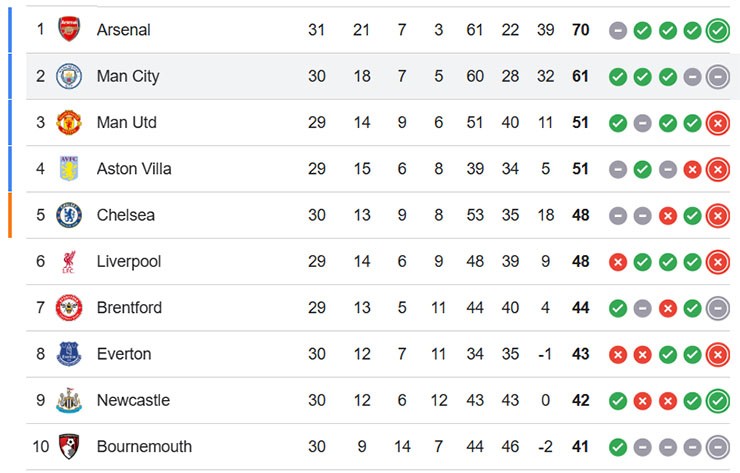This screenshot has width=740, height=473.
Task: Click the Everton club crest
Action: tap(69, 353)
